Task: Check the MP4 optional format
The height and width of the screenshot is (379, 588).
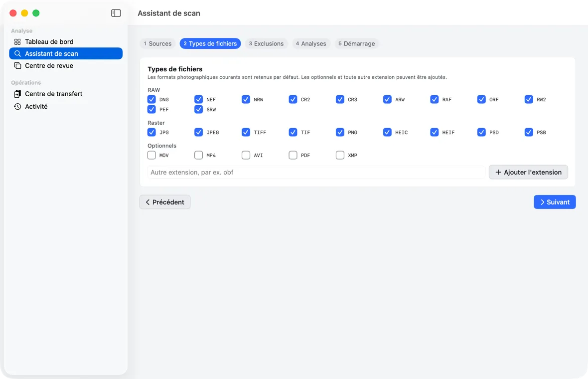Action: (199, 155)
